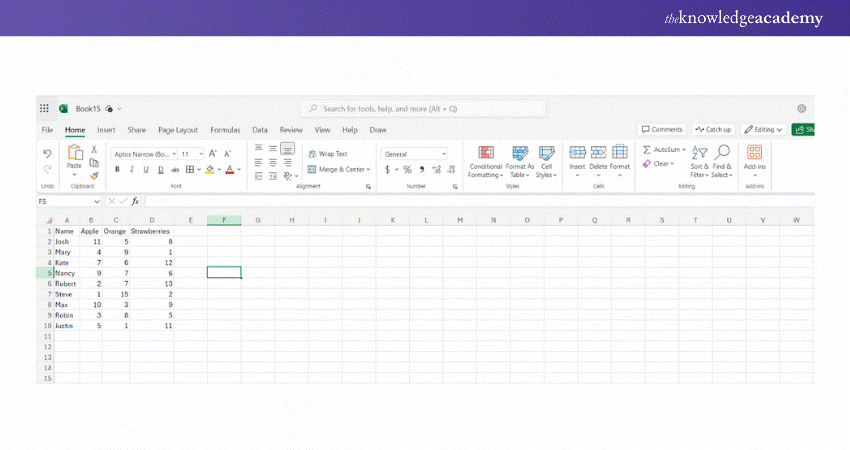
Task: Click the red font color button
Action: tap(229, 170)
